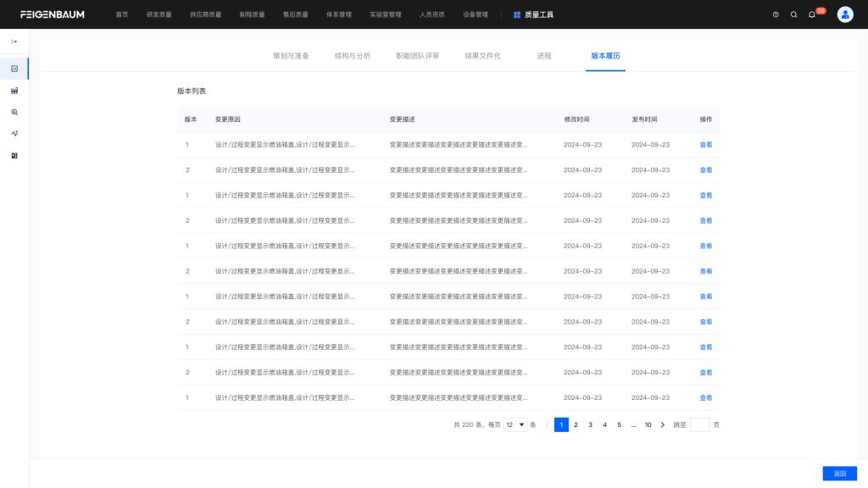Click next page arrow
The height and width of the screenshot is (488, 868).
663,425
